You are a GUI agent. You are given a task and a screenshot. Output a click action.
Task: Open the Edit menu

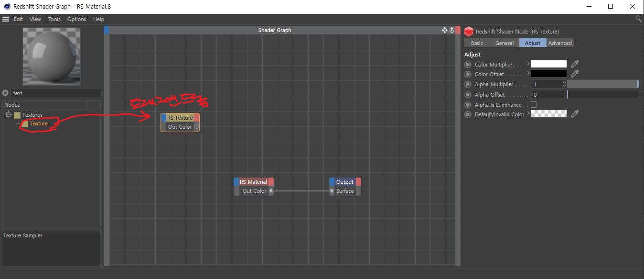click(x=19, y=19)
